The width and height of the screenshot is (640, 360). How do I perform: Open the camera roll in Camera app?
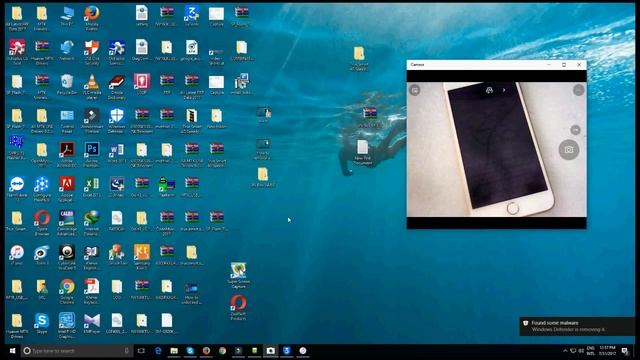(x=415, y=90)
